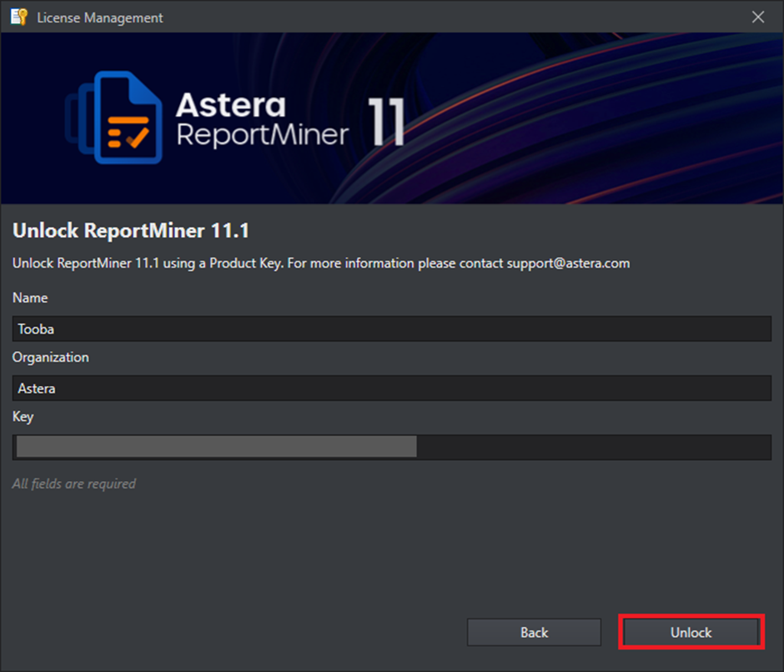The height and width of the screenshot is (672, 784).
Task: Click the 'Unlock ReportMiner 11.1' heading
Action: 130,230
